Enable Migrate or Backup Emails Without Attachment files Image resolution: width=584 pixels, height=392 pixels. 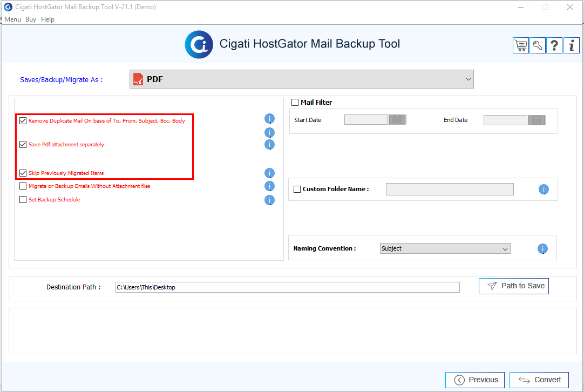pyautogui.click(x=23, y=186)
